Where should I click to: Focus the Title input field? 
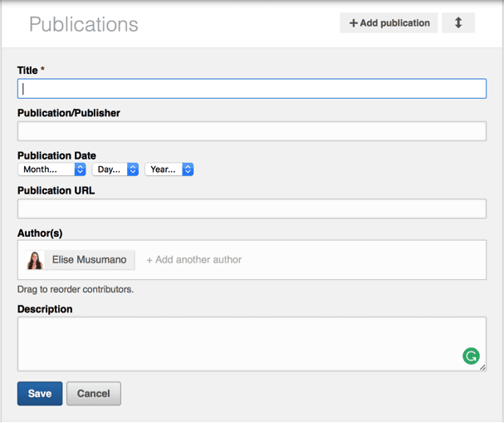pos(252,89)
